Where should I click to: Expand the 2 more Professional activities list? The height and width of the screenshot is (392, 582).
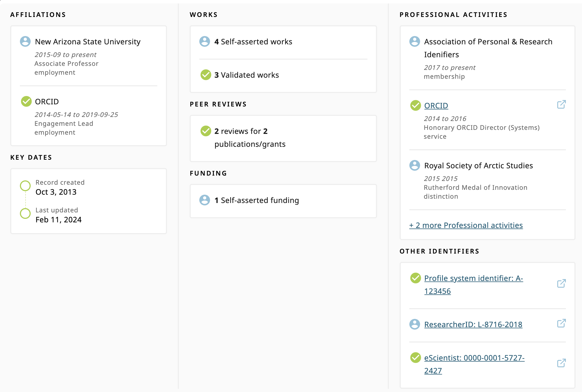[466, 225]
